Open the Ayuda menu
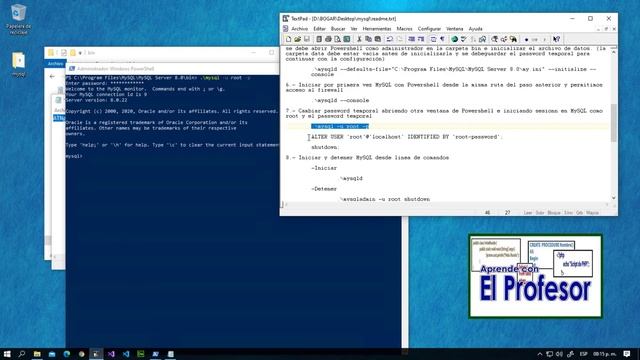This screenshot has width=640, height=360. coord(476,29)
